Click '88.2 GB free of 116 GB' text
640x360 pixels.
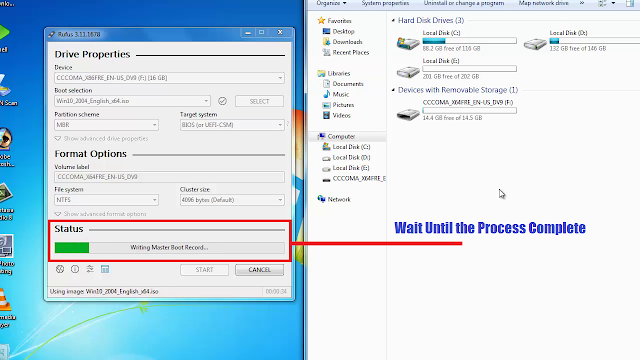coord(451,48)
